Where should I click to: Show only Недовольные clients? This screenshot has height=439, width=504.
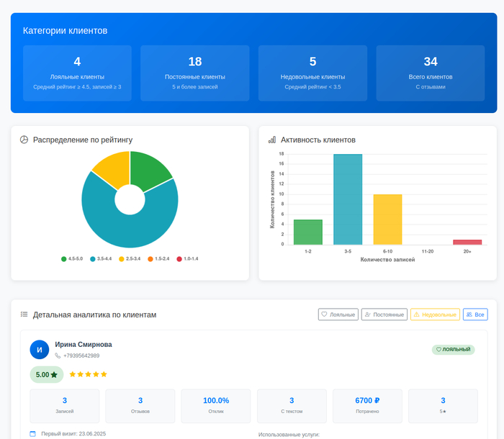(435, 314)
